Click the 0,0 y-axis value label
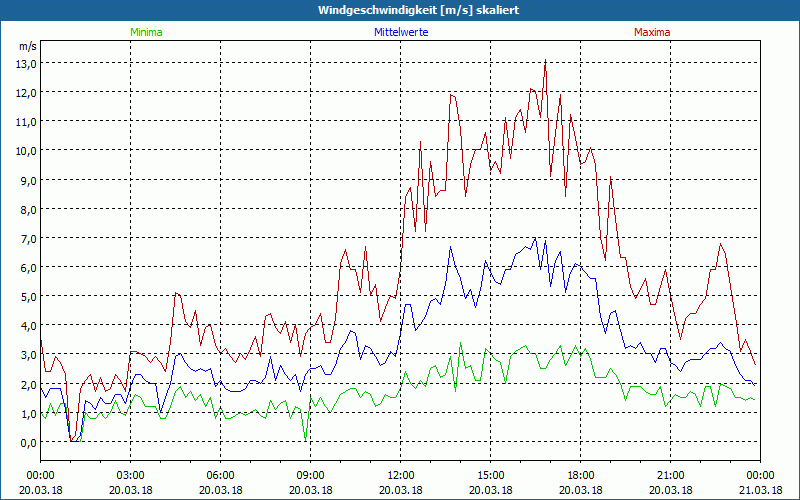Screen dimensions: 800x500 24,442
